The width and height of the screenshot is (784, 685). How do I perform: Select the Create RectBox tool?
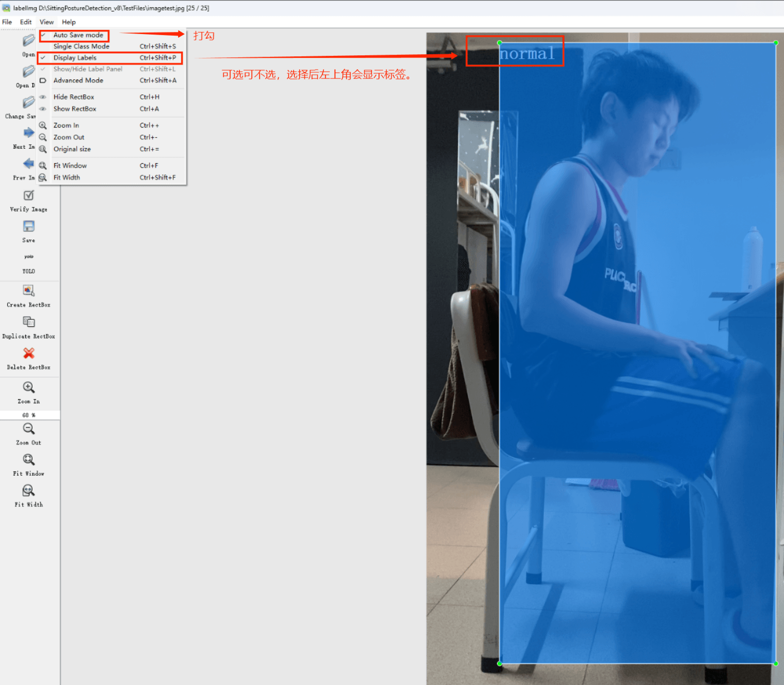28,291
